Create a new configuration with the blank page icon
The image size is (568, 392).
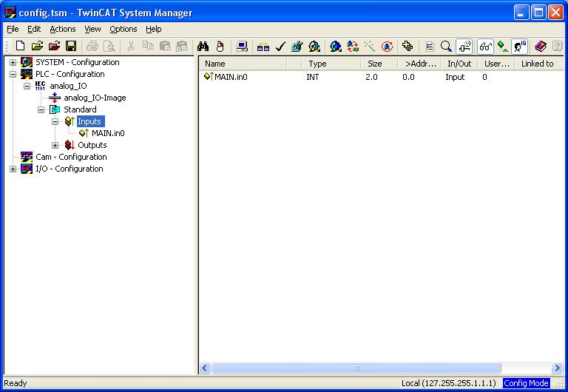[20, 46]
